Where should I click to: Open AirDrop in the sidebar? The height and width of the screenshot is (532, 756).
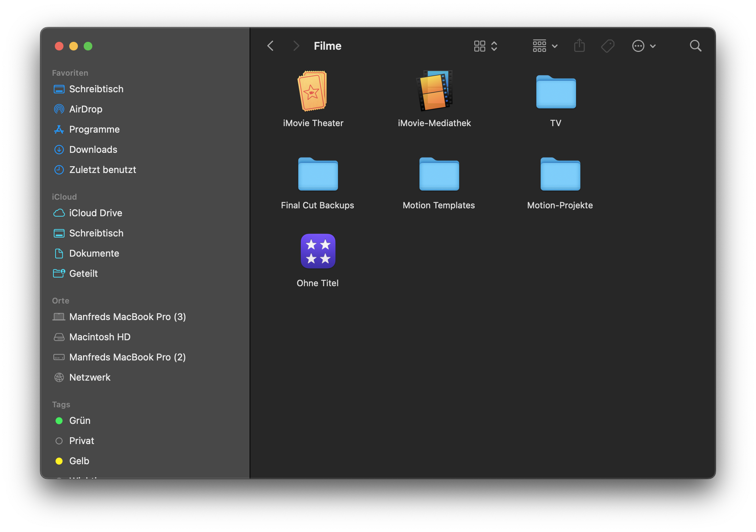tap(85, 109)
